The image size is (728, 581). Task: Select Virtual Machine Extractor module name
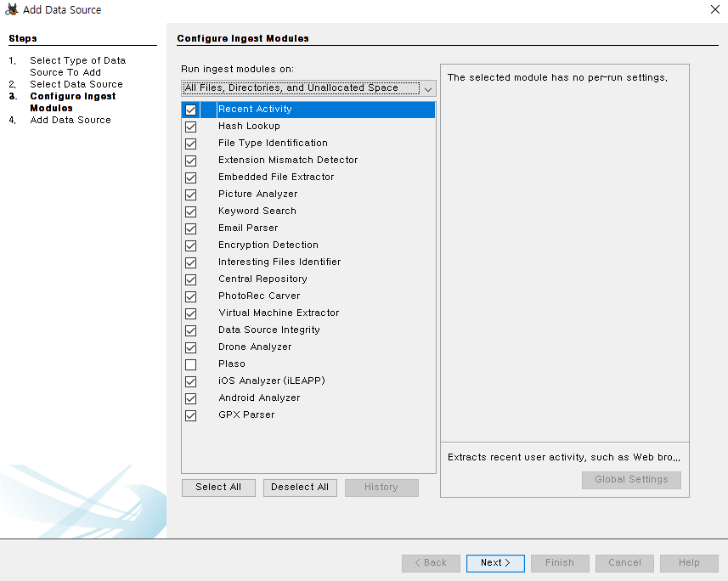coord(279,313)
